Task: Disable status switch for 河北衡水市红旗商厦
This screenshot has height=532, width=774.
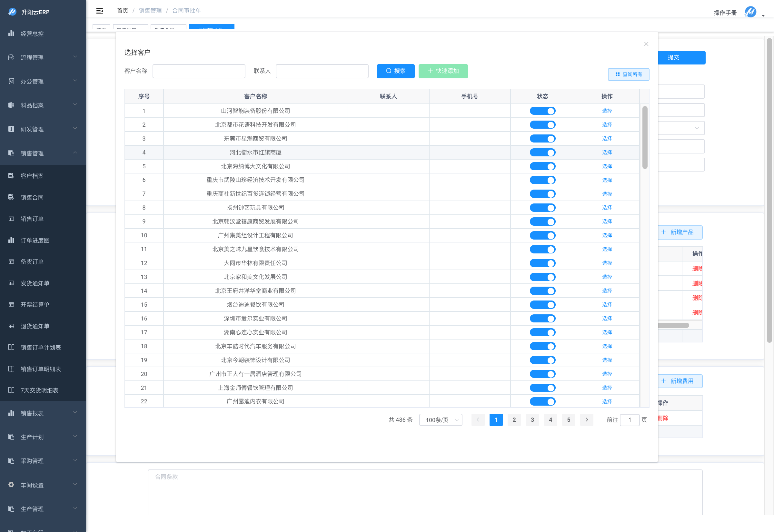Action: click(x=542, y=153)
